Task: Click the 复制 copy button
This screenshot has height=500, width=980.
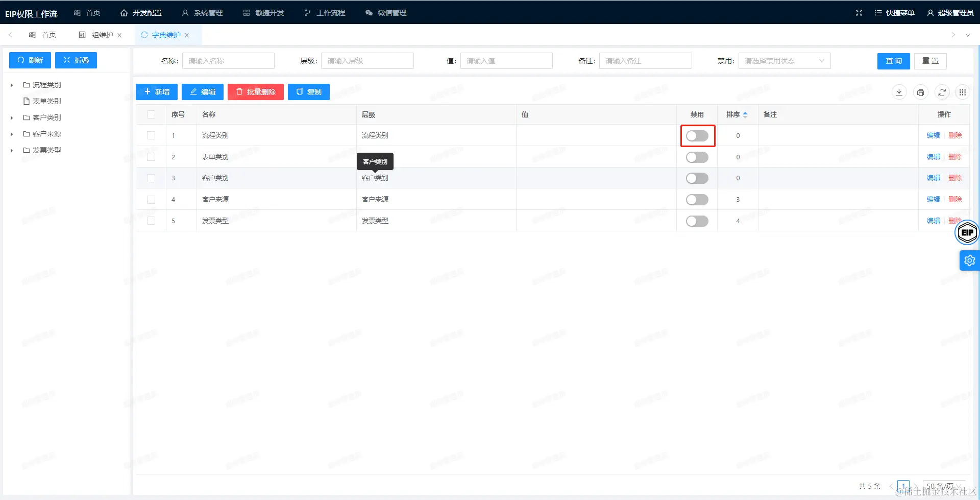Action: [309, 92]
